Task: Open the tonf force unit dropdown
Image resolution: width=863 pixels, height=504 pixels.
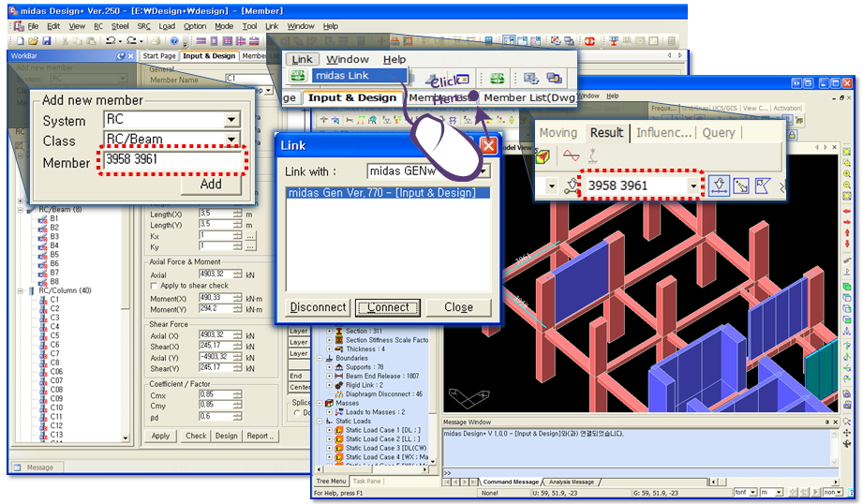Action: pyautogui.click(x=752, y=492)
